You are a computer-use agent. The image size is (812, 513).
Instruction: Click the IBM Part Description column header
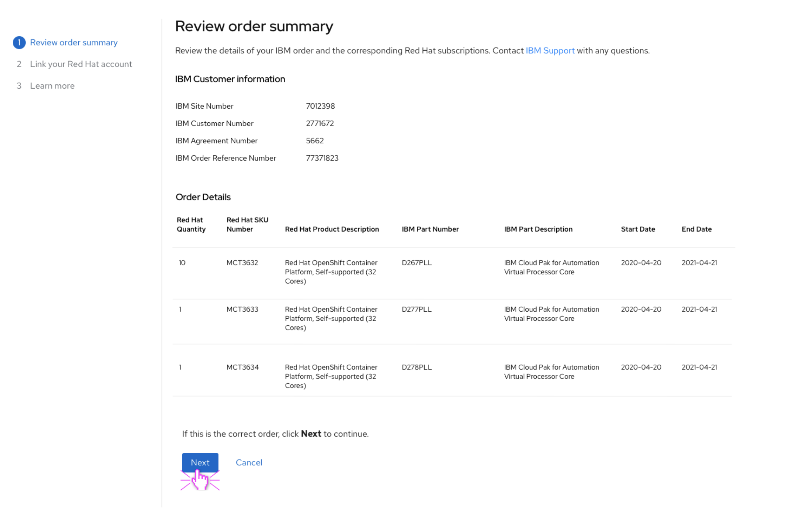click(x=538, y=229)
